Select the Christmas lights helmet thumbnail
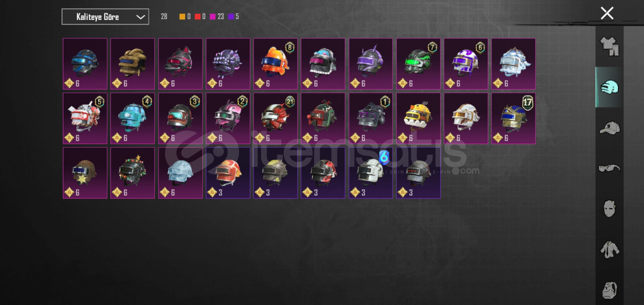The height and width of the screenshot is (305, 644). pos(132,173)
